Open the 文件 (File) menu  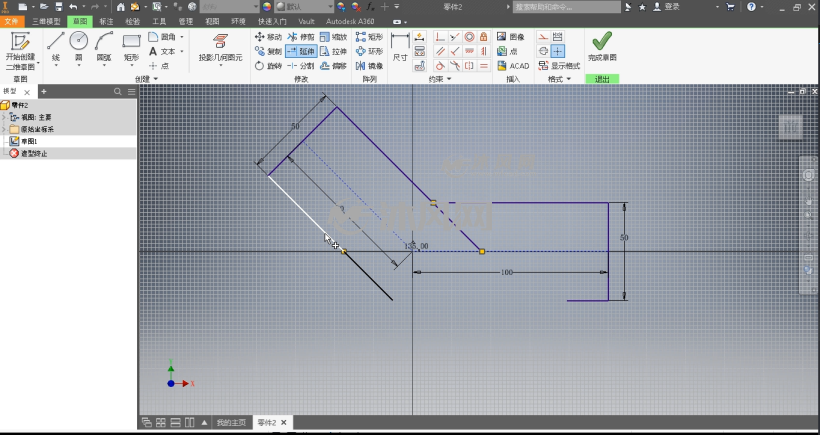11,21
